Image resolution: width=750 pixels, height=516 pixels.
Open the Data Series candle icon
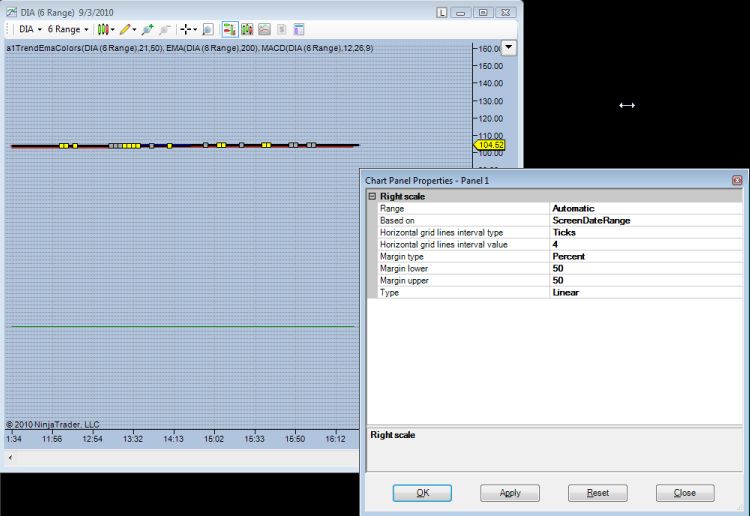tap(247, 30)
